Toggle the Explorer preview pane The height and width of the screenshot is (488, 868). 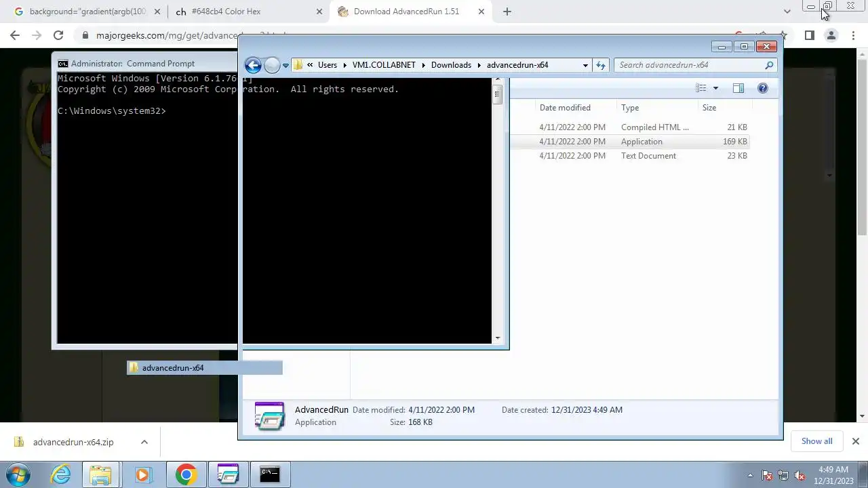pyautogui.click(x=738, y=88)
